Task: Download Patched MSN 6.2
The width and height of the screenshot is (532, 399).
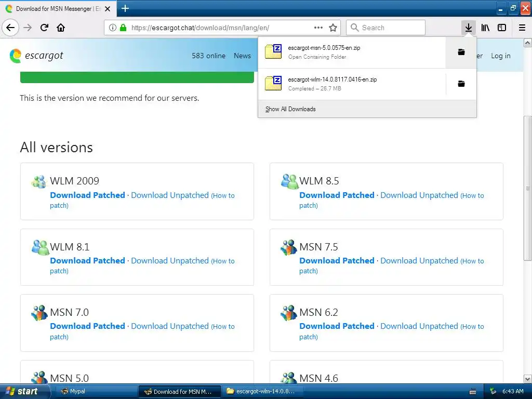Action: tap(337, 326)
